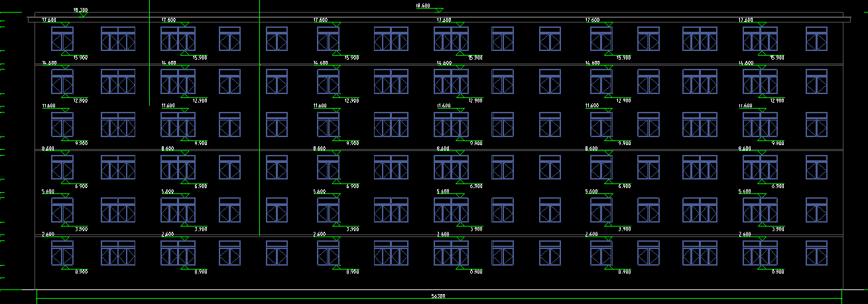Select the leftmost window on the top floor
Image resolution: width=868 pixels, height=304 pixels.
pos(62,39)
